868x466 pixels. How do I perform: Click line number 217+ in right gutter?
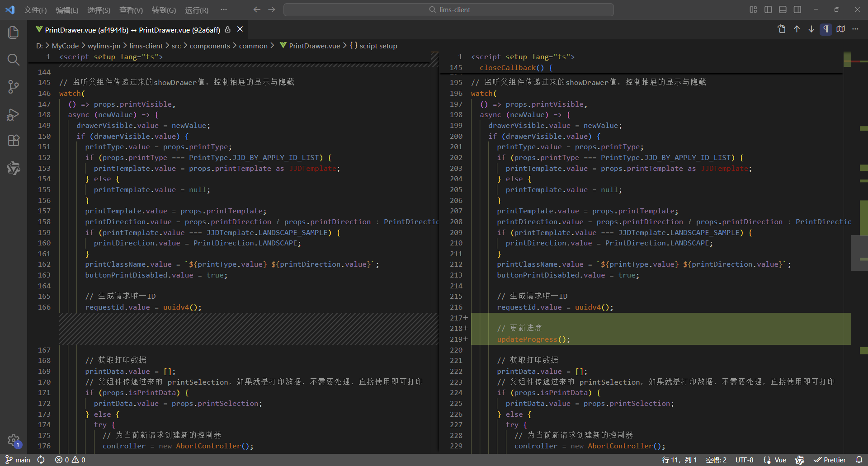[x=458, y=318]
